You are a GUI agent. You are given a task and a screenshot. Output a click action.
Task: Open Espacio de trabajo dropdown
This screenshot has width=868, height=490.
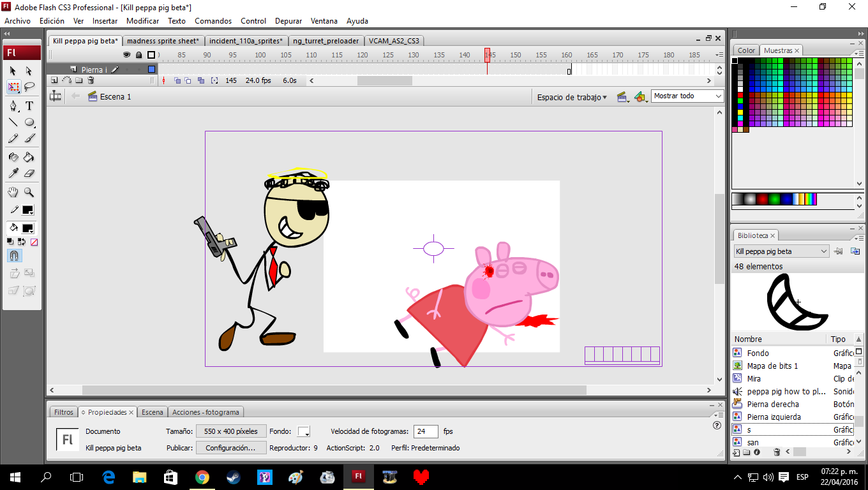pyautogui.click(x=572, y=97)
